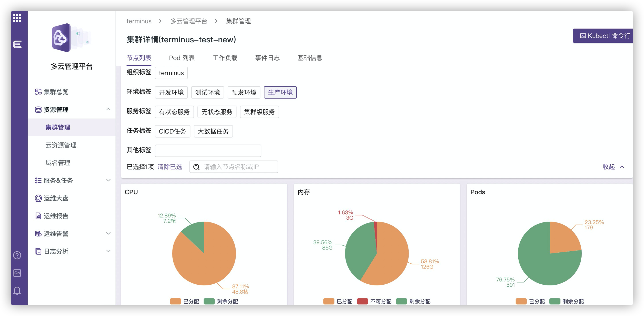
Task: Click 清除已选 to clear selection
Action: [169, 167]
